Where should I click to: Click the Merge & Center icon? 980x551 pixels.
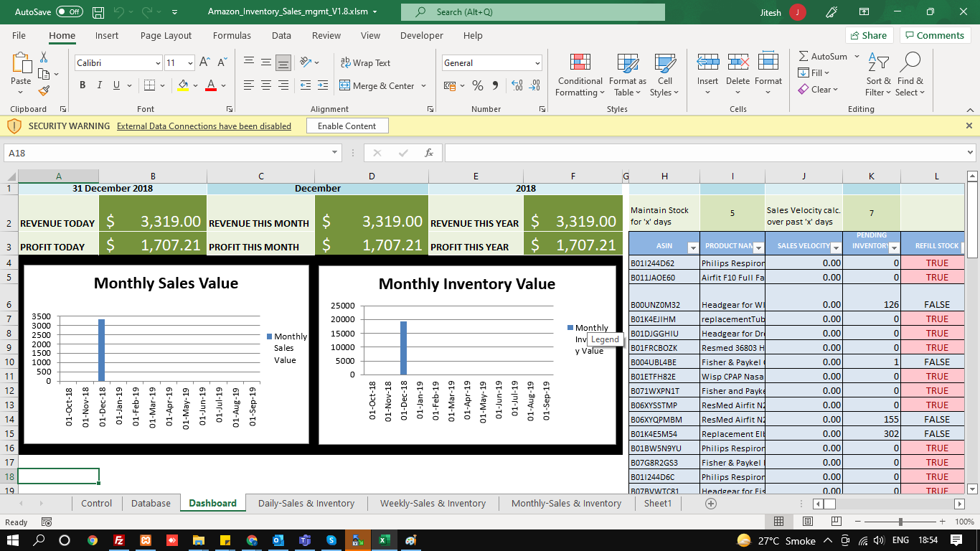pyautogui.click(x=345, y=86)
